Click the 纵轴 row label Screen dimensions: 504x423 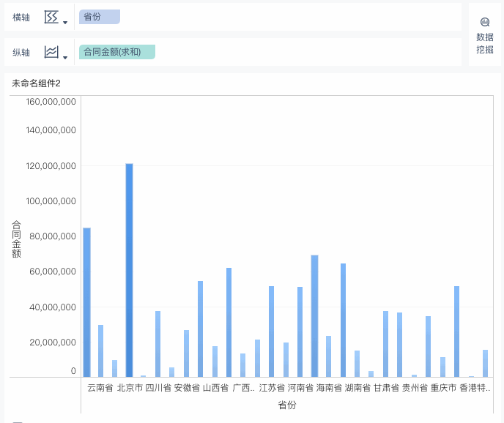click(x=21, y=53)
